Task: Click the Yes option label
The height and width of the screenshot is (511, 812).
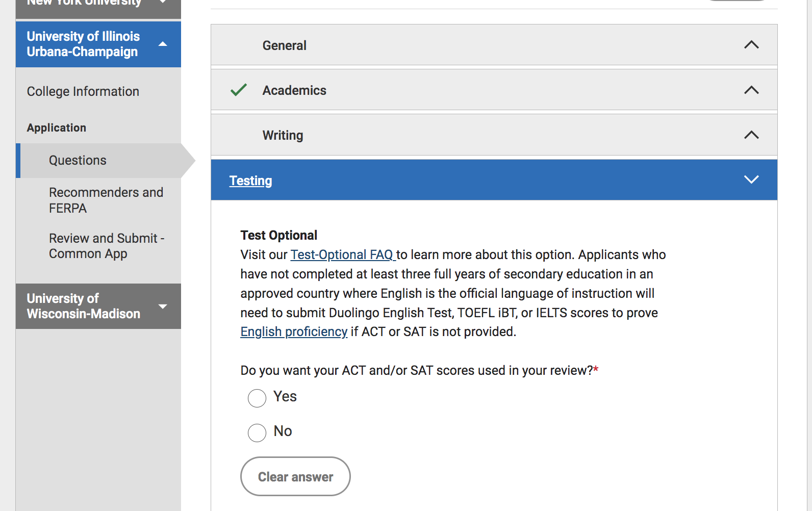Action: point(285,396)
